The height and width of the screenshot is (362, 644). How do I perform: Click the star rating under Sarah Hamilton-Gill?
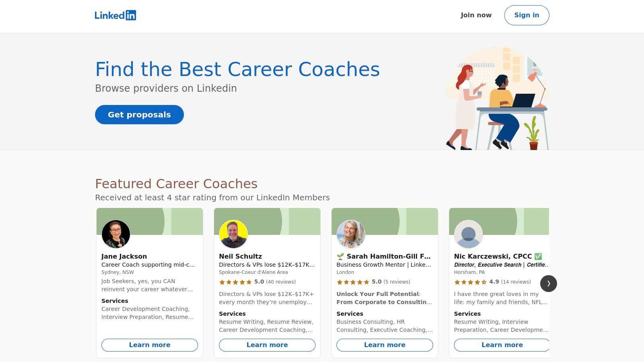353,282
